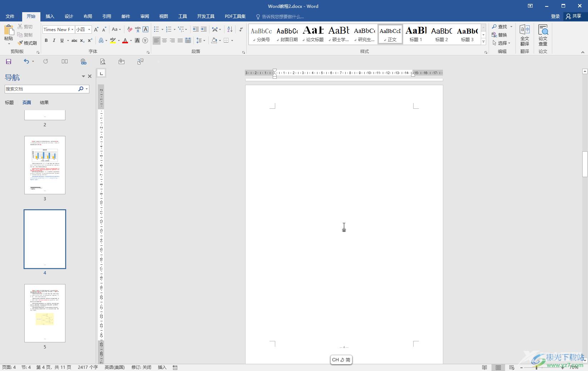Click Replace (替换) in the editing group

click(x=499, y=35)
